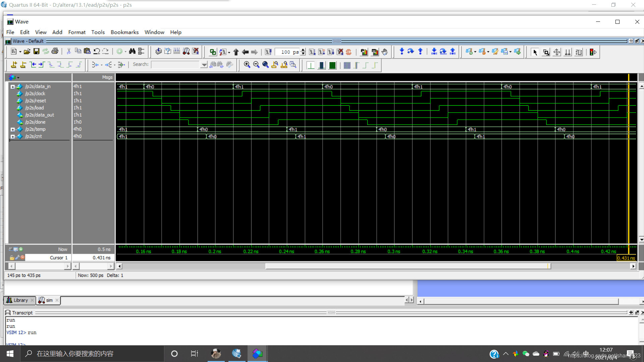644x362 pixels.
Task: Enable the Pan Mode four-arrow tool
Action: [x=557, y=52]
